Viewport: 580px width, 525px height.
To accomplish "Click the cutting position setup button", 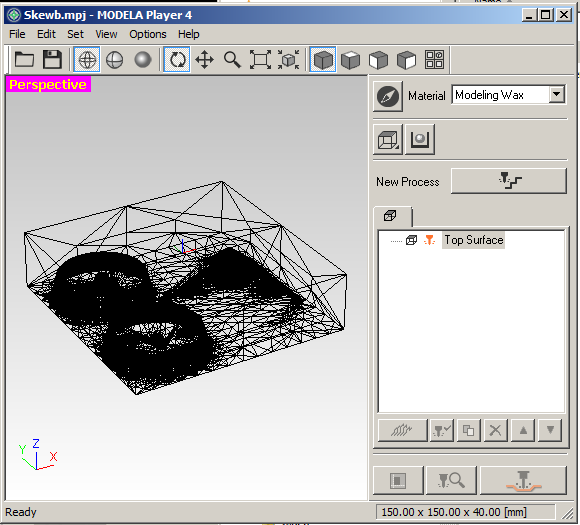I will point(398,481).
